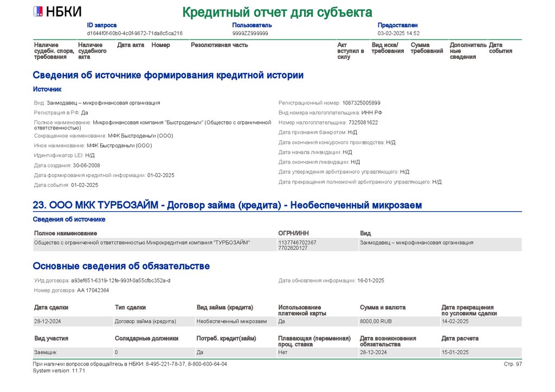555x392 pixels.
Task: Click column header "Дата акта"
Action: pos(131,45)
